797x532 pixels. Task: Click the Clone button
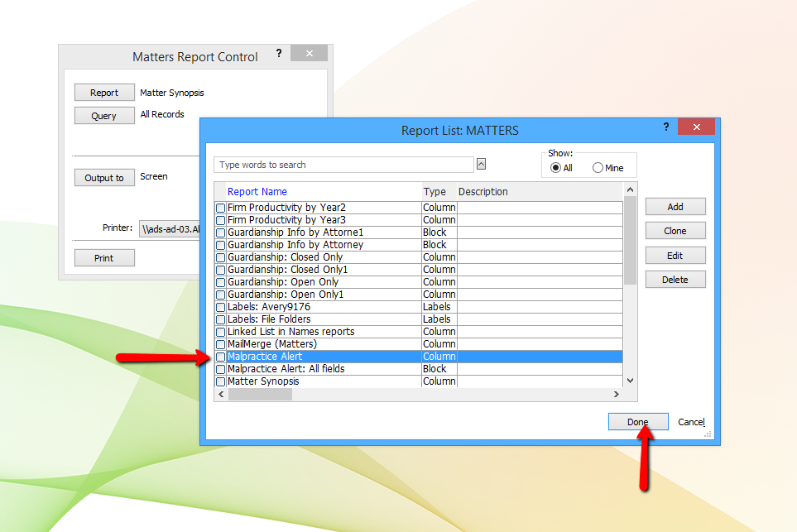[675, 231]
